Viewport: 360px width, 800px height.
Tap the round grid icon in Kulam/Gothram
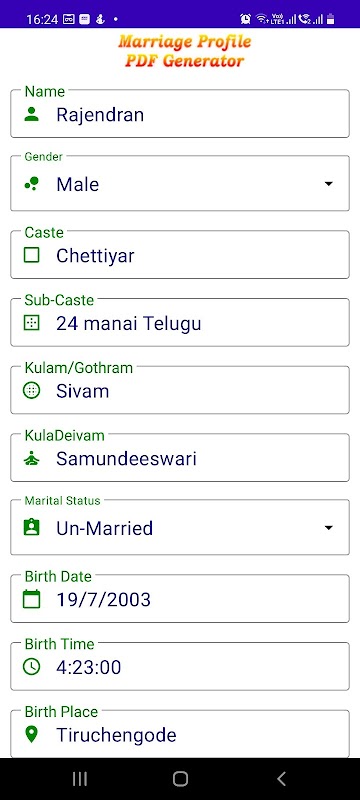tap(32, 391)
